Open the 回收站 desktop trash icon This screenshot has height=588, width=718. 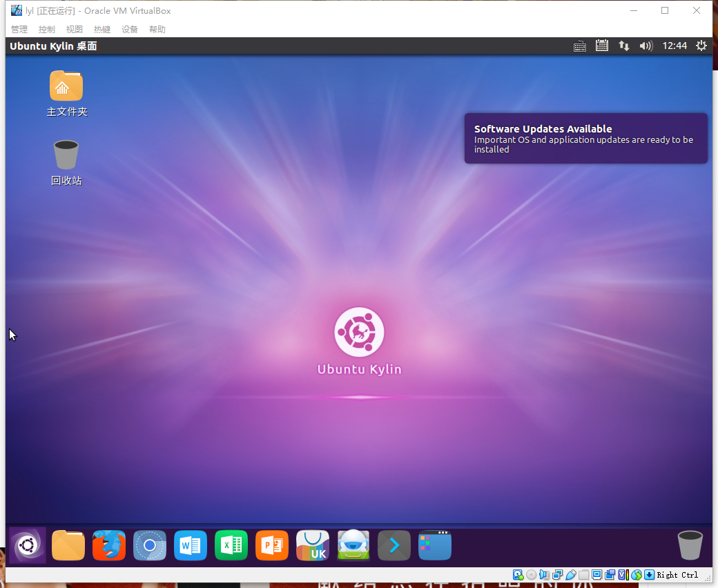tap(66, 163)
